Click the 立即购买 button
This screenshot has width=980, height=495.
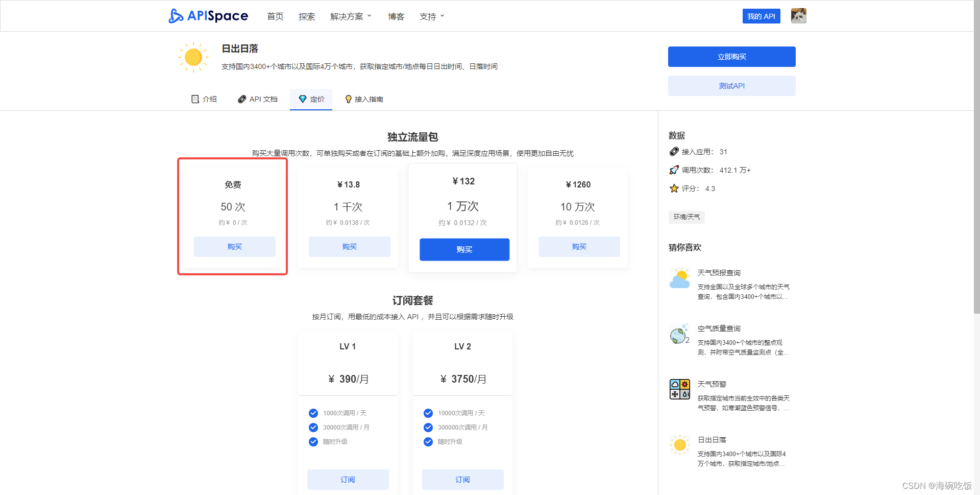coord(731,57)
